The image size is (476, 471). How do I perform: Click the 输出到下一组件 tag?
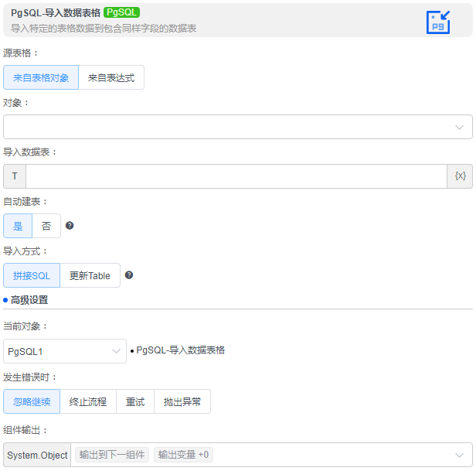coord(112,455)
